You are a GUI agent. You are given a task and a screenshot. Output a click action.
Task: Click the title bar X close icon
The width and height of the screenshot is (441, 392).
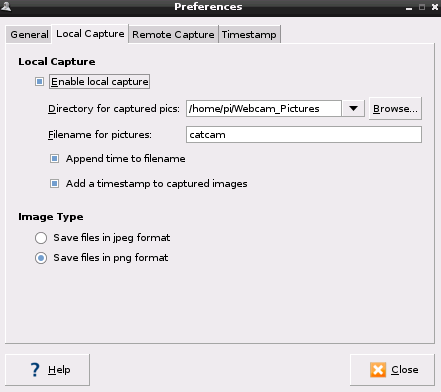[435, 7]
